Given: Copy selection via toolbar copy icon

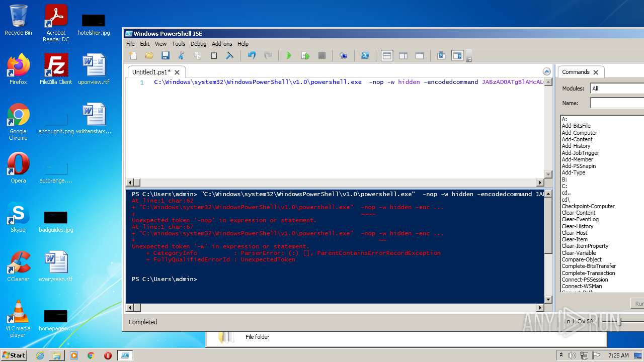Looking at the screenshot, I should click(x=197, y=56).
